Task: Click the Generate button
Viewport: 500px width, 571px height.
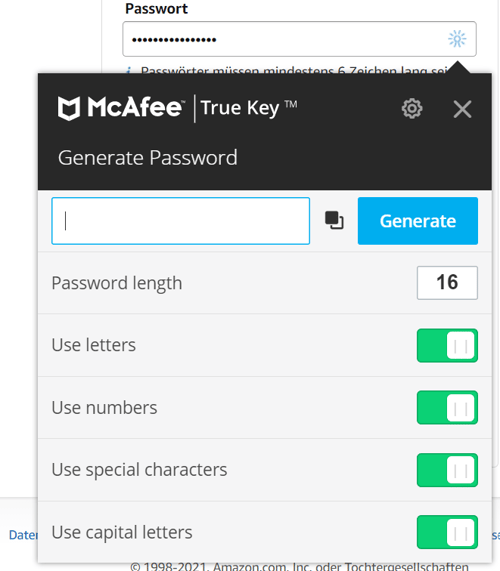Action: coord(418,221)
